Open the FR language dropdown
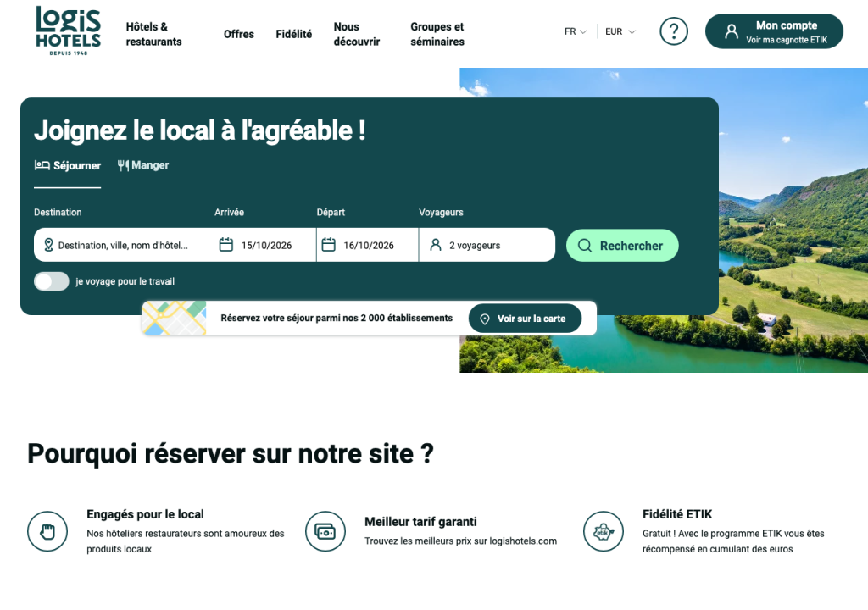This screenshot has width=868, height=610. click(576, 31)
